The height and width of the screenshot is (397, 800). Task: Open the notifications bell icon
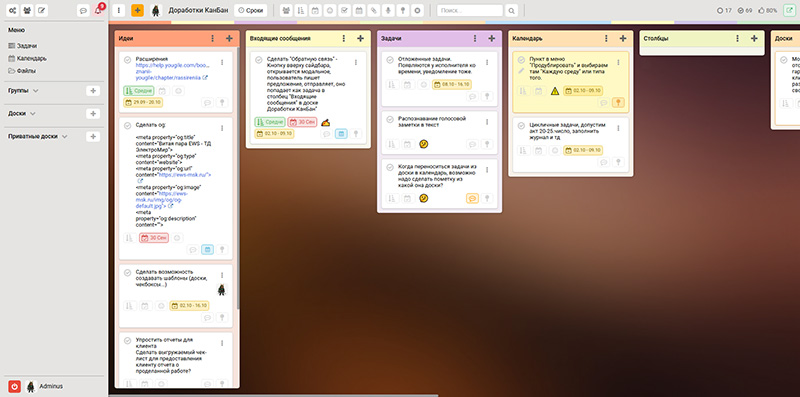click(x=98, y=10)
